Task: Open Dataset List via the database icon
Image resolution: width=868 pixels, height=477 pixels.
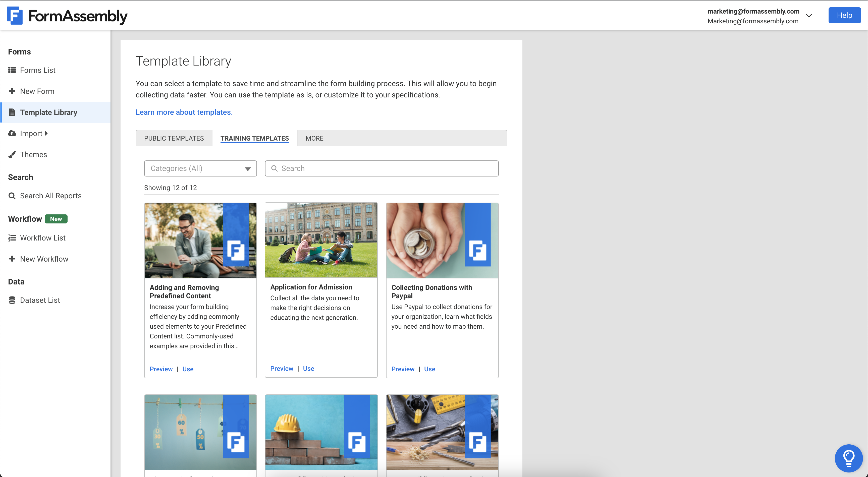Action: 12,300
